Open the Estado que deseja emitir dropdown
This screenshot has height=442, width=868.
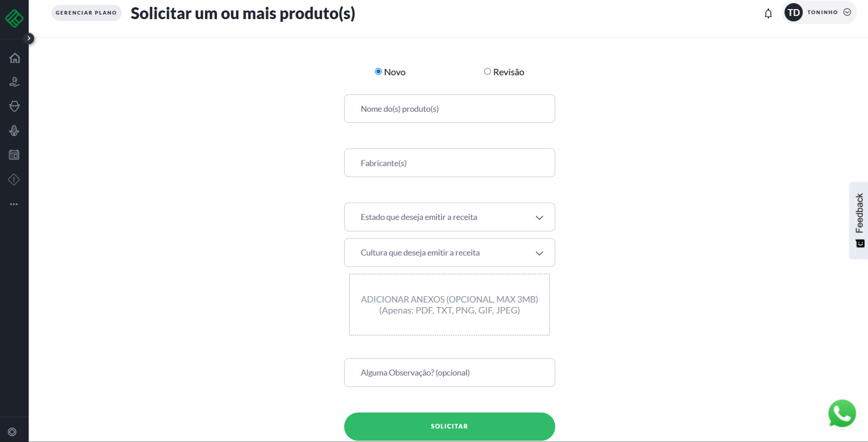(x=449, y=217)
